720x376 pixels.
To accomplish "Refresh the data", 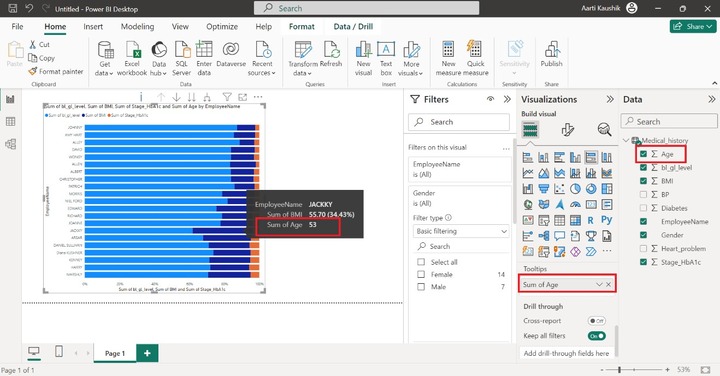I will pos(331,55).
